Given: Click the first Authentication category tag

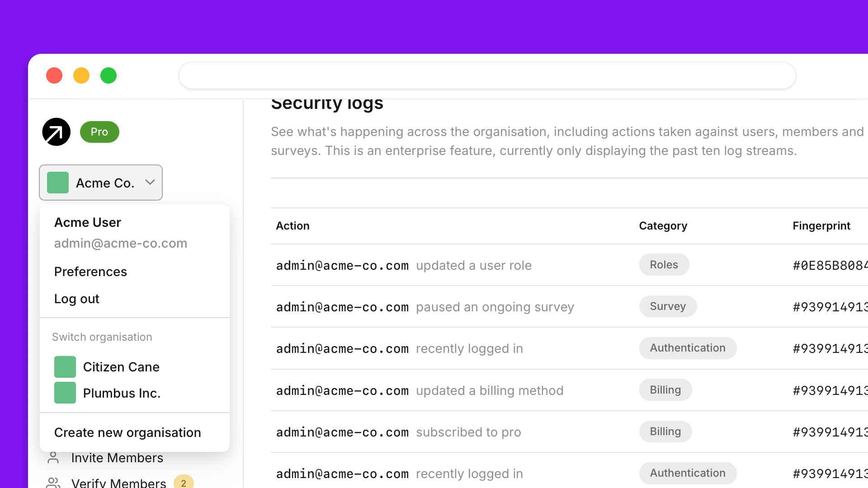Looking at the screenshot, I should click(688, 348).
